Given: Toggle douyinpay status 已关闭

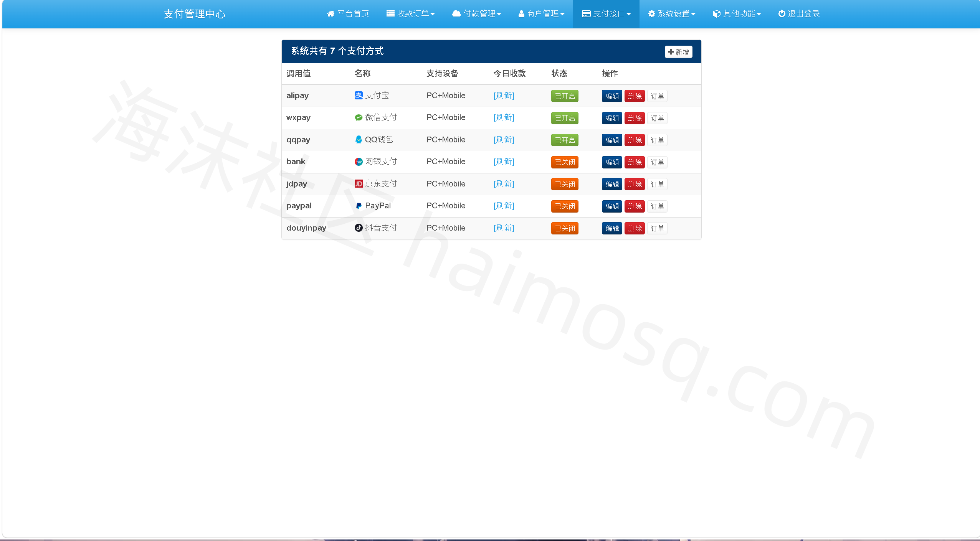Looking at the screenshot, I should tap(565, 228).
